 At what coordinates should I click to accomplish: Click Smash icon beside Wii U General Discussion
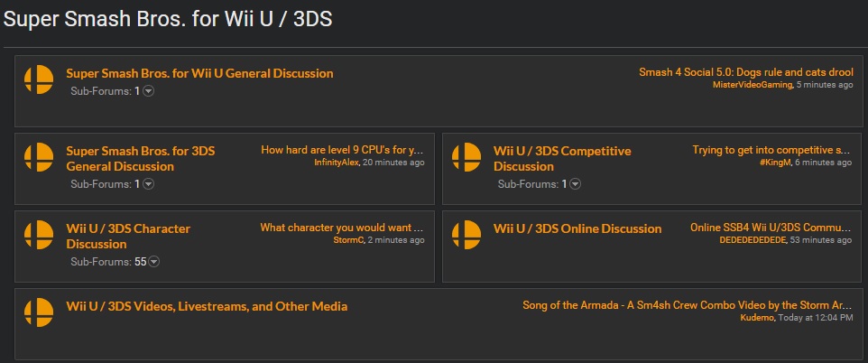(39, 79)
